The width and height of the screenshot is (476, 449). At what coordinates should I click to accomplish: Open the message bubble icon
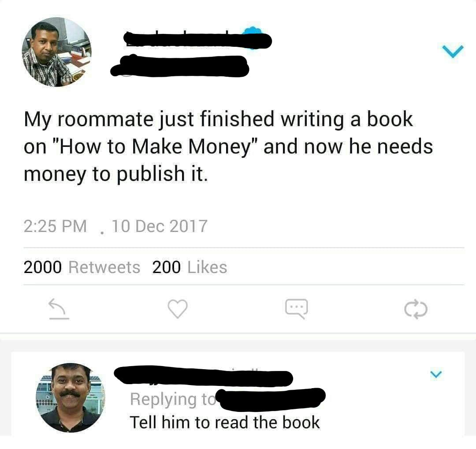click(297, 309)
